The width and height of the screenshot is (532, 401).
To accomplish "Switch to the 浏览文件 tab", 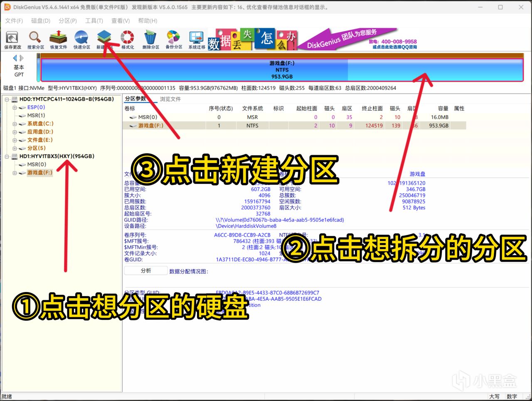I will pos(170,99).
